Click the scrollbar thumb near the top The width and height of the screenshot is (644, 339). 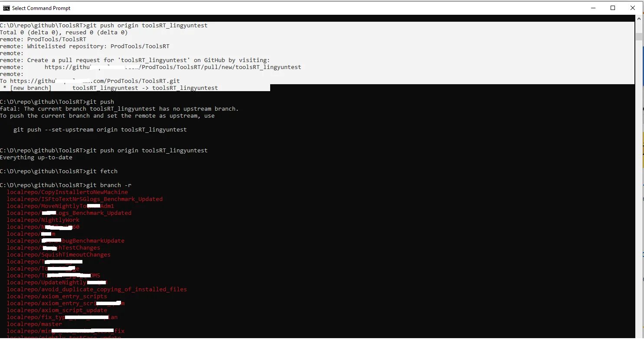click(x=638, y=36)
